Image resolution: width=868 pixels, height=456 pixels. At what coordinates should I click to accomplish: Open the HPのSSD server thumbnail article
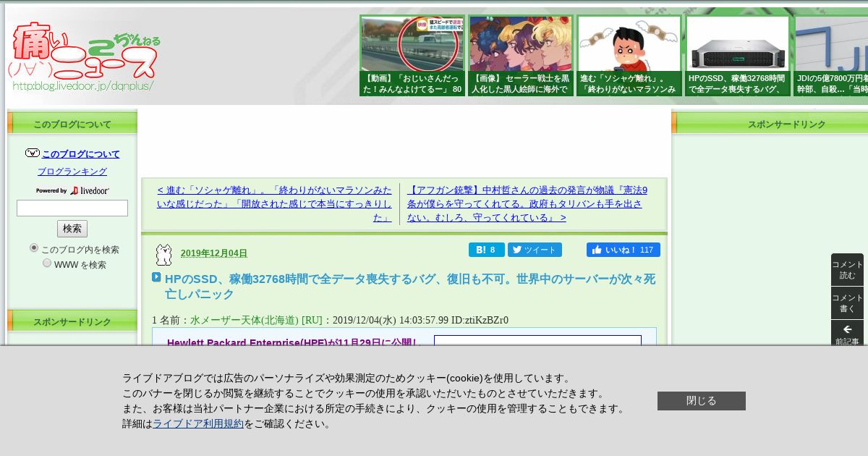(x=738, y=56)
